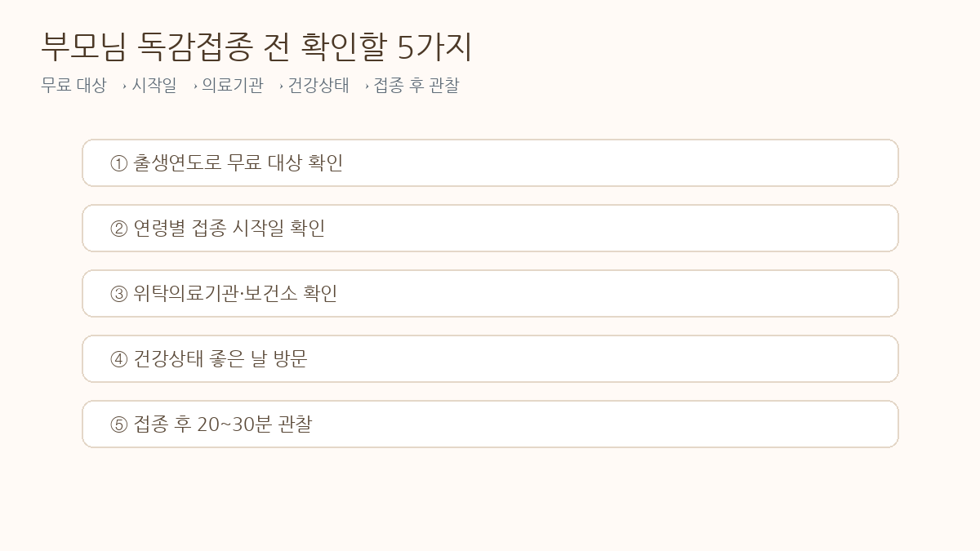Select the 연령별 접종 시작일 확인 text
The height and width of the screenshot is (551, 980).
229,228
